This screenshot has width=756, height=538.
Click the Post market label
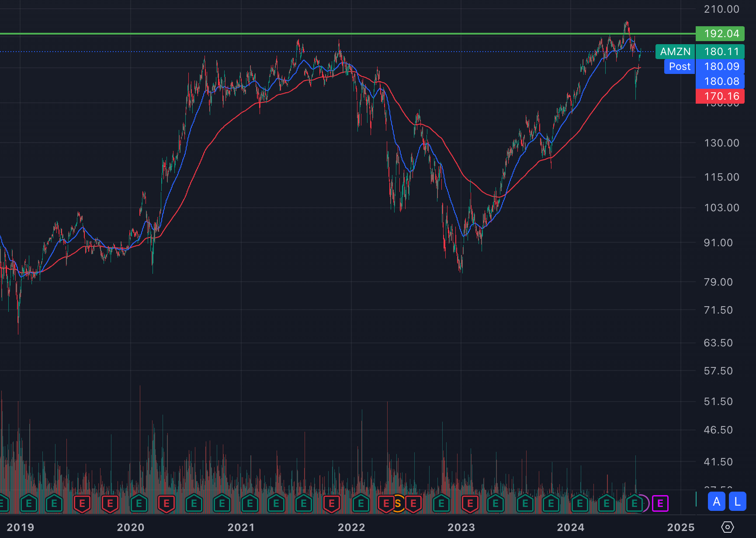680,66
